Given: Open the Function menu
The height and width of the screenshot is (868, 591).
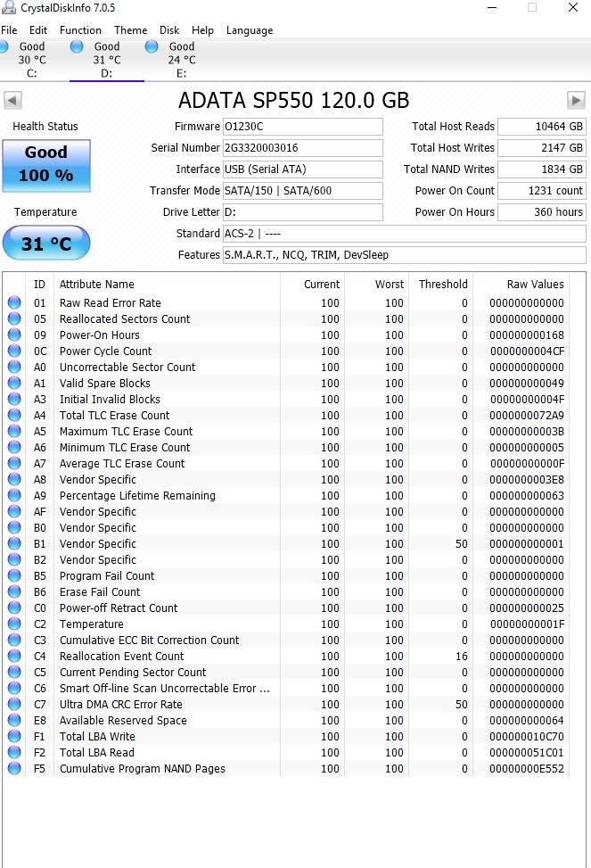Looking at the screenshot, I should pos(81,30).
